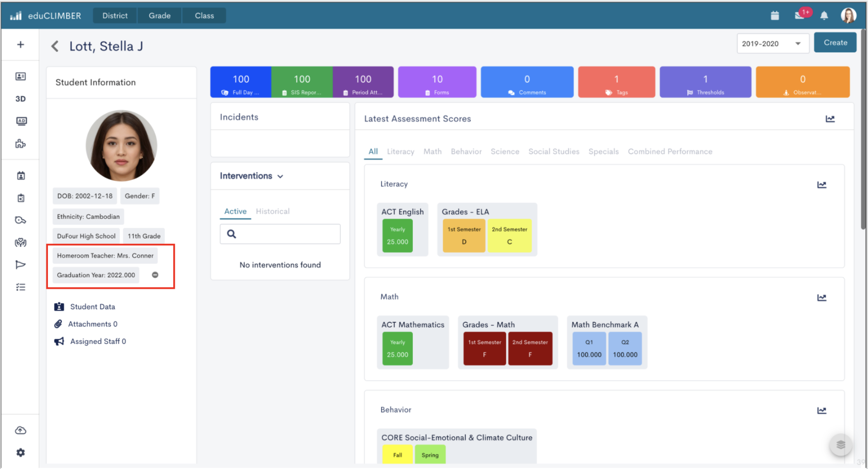Click the student profile photo

click(121, 146)
